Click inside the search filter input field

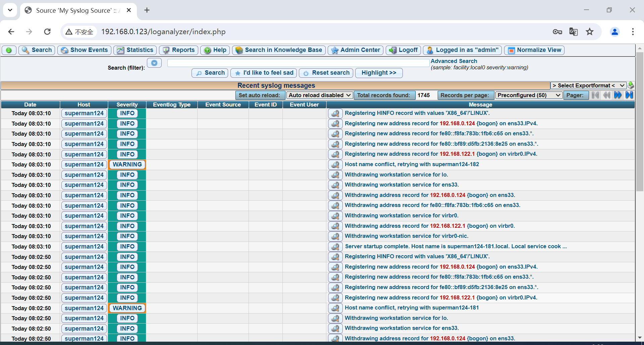coord(298,63)
